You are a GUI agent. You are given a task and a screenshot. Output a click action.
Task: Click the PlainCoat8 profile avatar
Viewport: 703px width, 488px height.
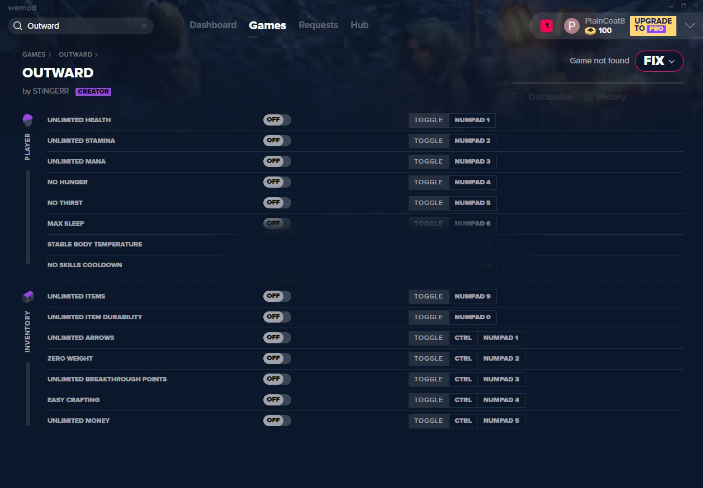pyautogui.click(x=572, y=26)
